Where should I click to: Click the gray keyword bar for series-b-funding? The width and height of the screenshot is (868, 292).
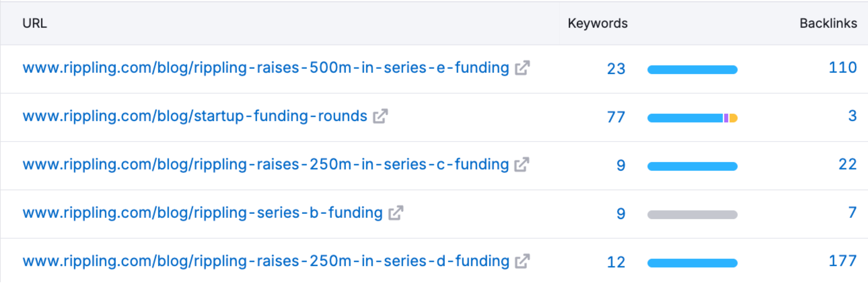pyautogui.click(x=693, y=215)
